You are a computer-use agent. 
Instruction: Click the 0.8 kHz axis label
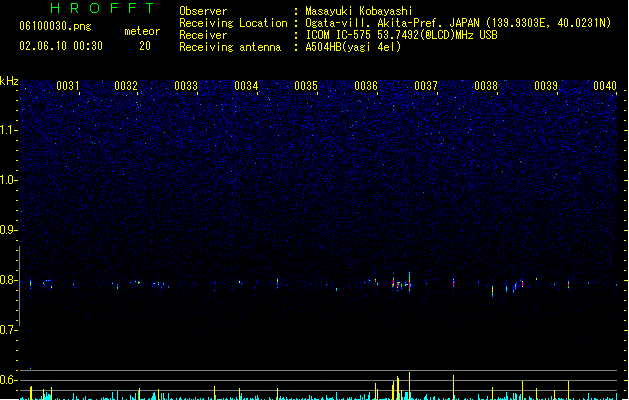tap(8, 280)
